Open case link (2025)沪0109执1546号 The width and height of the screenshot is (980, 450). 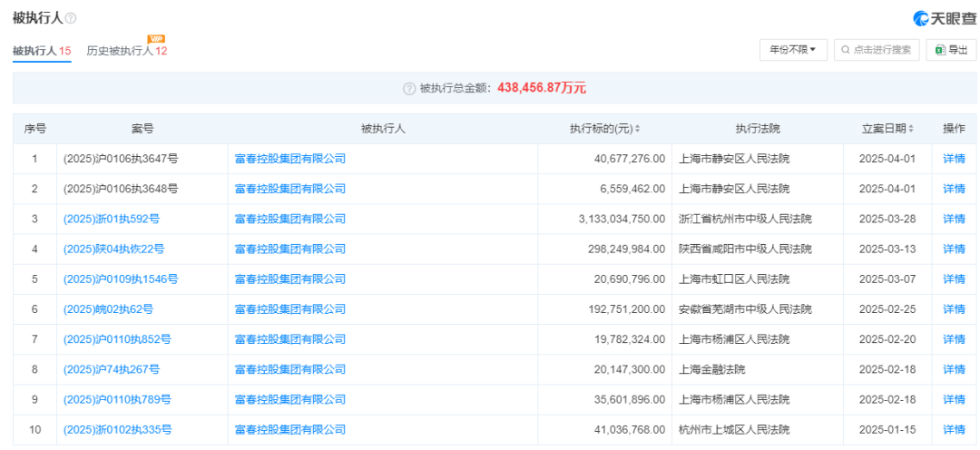(x=121, y=279)
